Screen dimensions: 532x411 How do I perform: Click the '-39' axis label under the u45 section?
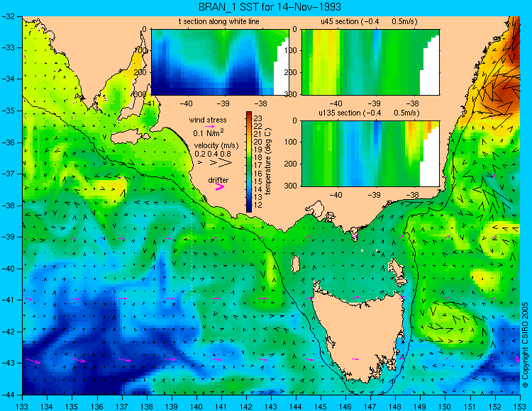coord(375,103)
